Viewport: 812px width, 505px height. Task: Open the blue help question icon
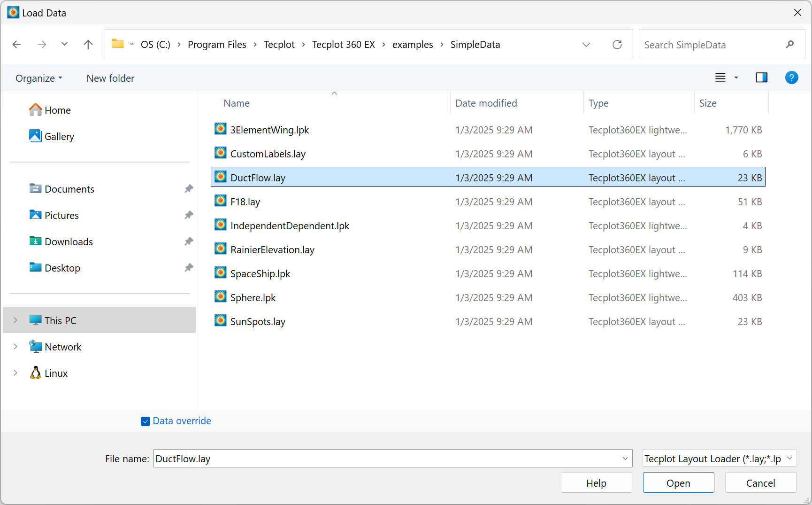791,78
